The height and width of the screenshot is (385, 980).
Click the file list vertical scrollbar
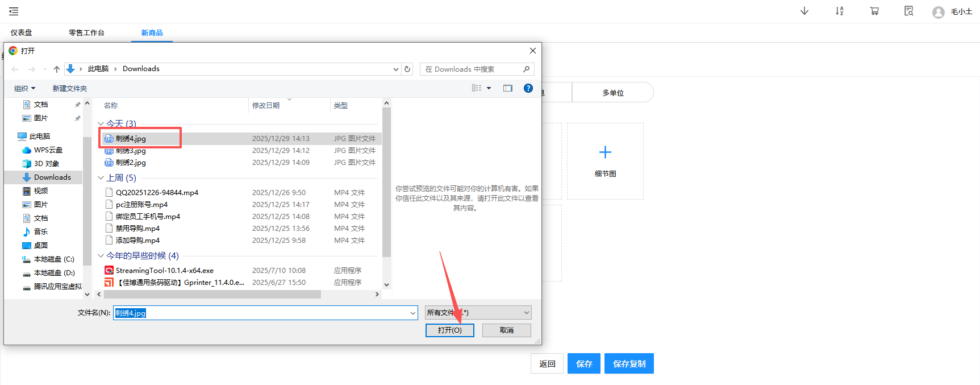pos(386,182)
